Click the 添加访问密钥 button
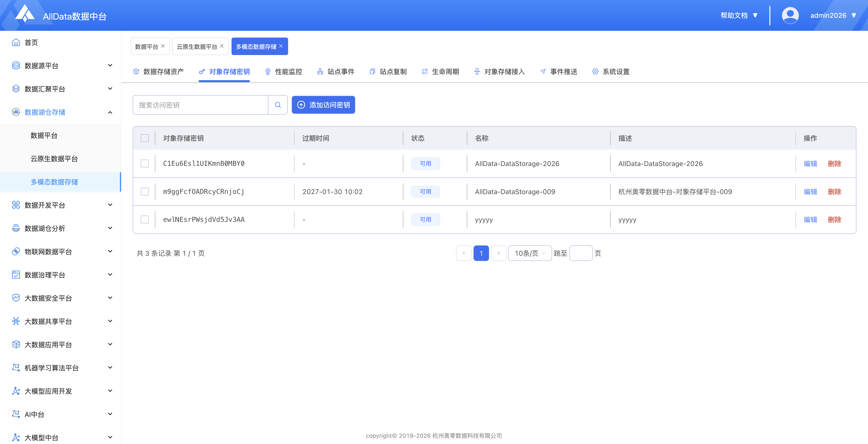The image size is (868, 444). tap(323, 105)
